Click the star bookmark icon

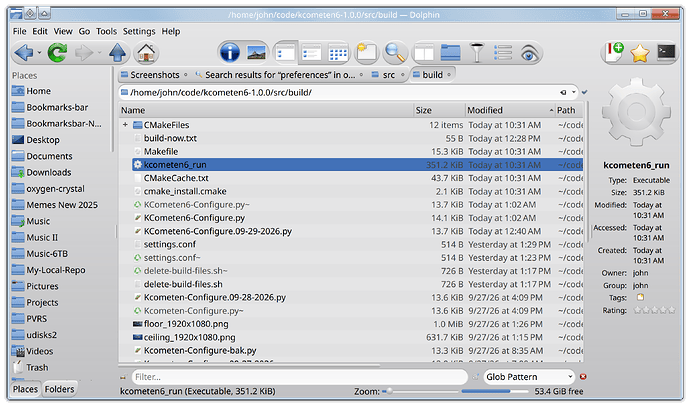(639, 53)
